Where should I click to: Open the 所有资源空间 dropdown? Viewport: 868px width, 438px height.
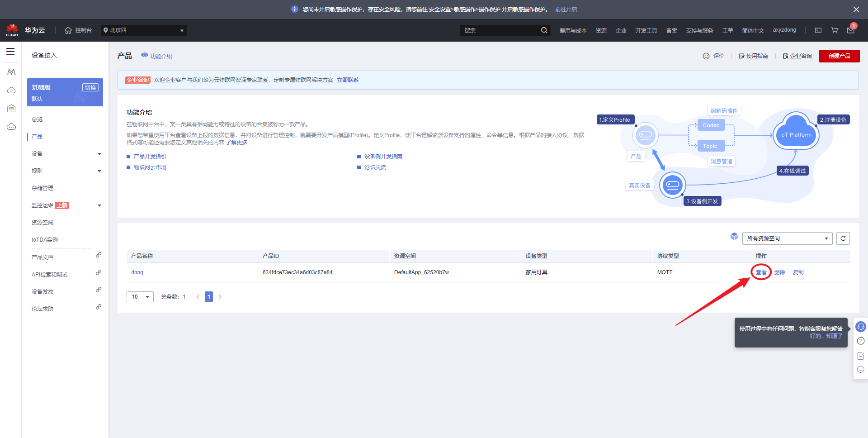click(787, 238)
